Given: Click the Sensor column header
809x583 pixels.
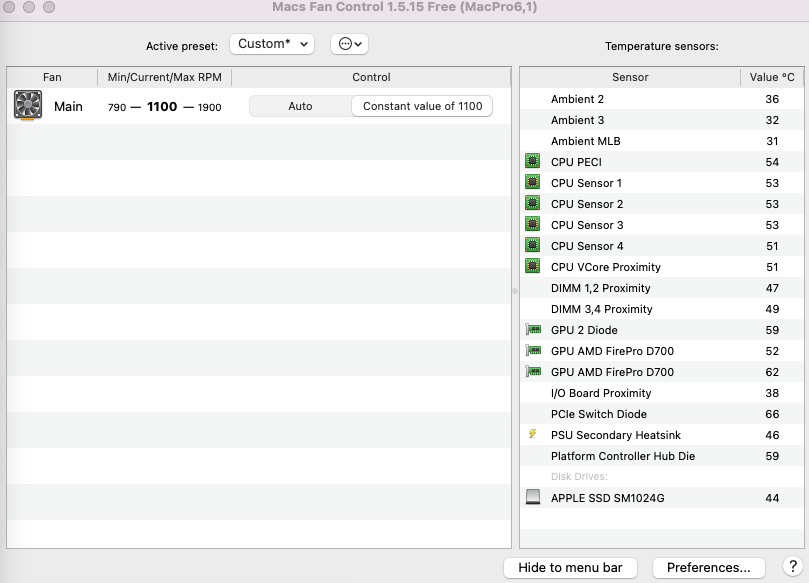Looking at the screenshot, I should (x=630, y=77).
